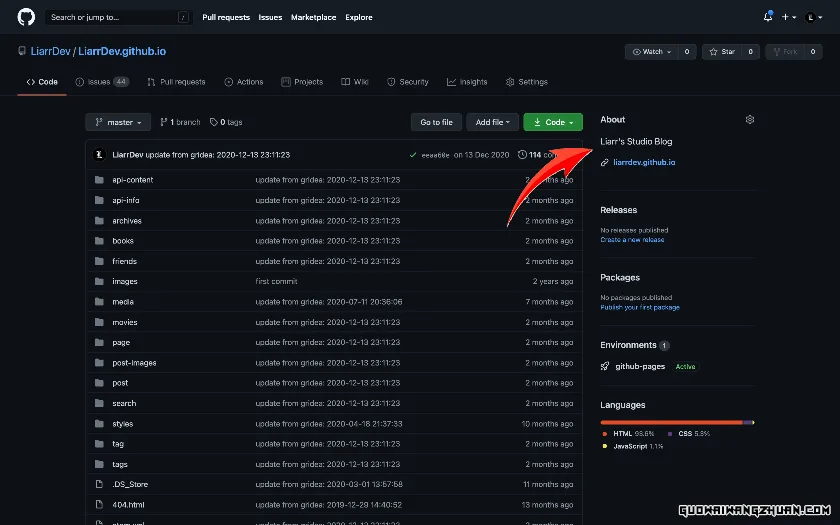Expand the Add file dropdown

pyautogui.click(x=492, y=122)
